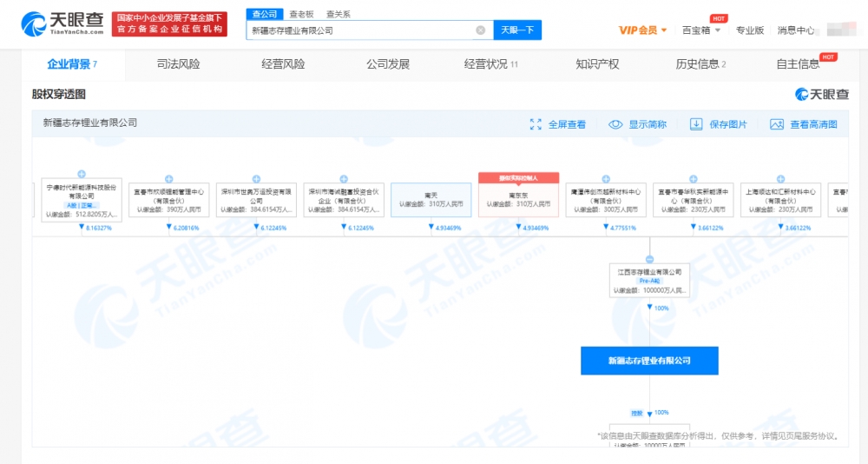Screen dimensions: 868x464
Task: Click the Pre-A轮 tag on 江西志存锂业
Action: pyautogui.click(x=649, y=281)
